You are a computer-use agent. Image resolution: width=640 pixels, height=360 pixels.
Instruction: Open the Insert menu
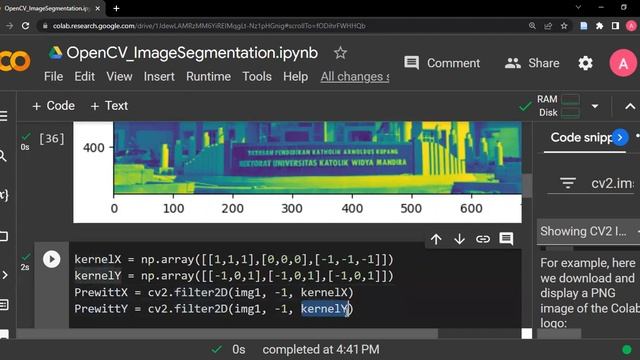click(x=159, y=77)
